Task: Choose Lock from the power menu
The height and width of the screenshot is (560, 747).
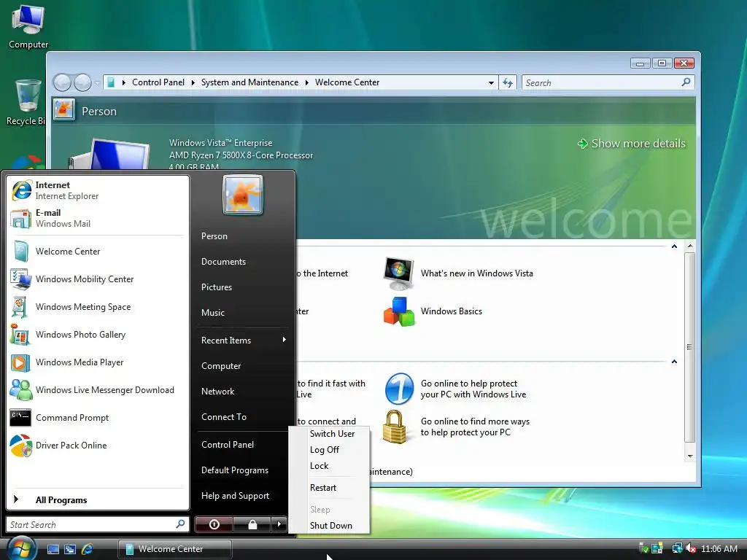Action: click(x=320, y=466)
